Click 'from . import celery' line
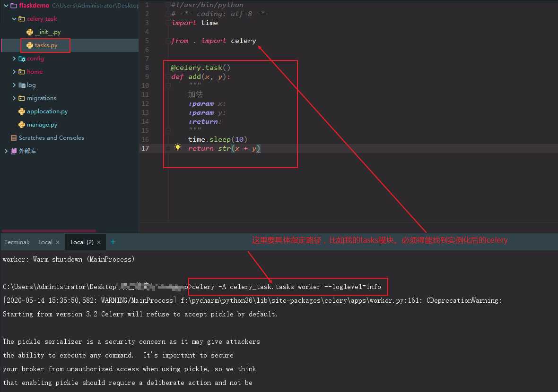The height and width of the screenshot is (392, 558). [x=214, y=41]
